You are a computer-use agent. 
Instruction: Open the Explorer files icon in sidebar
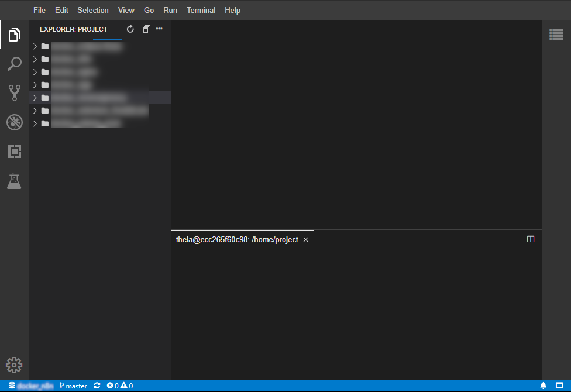15,35
